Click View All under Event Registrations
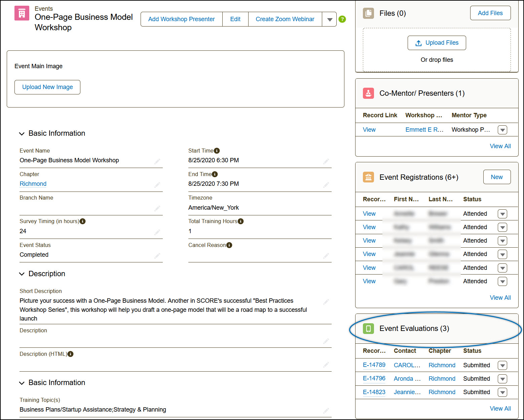Image resolution: width=524 pixels, height=420 pixels. 500,297
